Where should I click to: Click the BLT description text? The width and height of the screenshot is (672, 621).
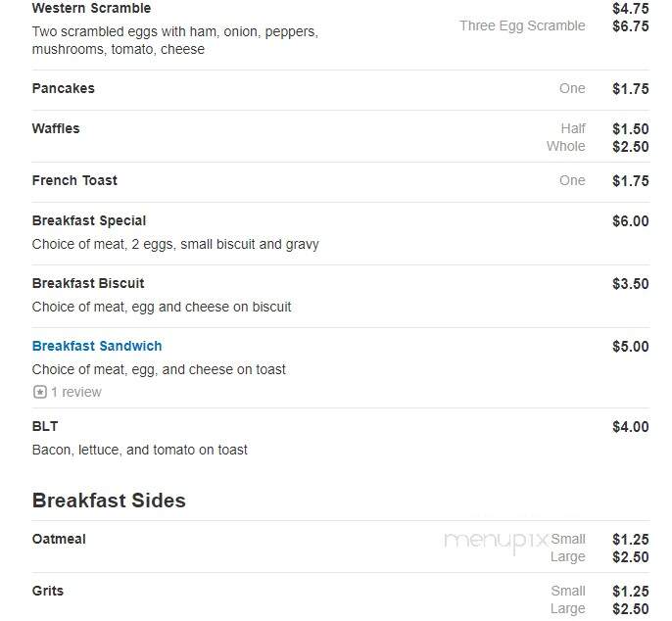coord(140,450)
